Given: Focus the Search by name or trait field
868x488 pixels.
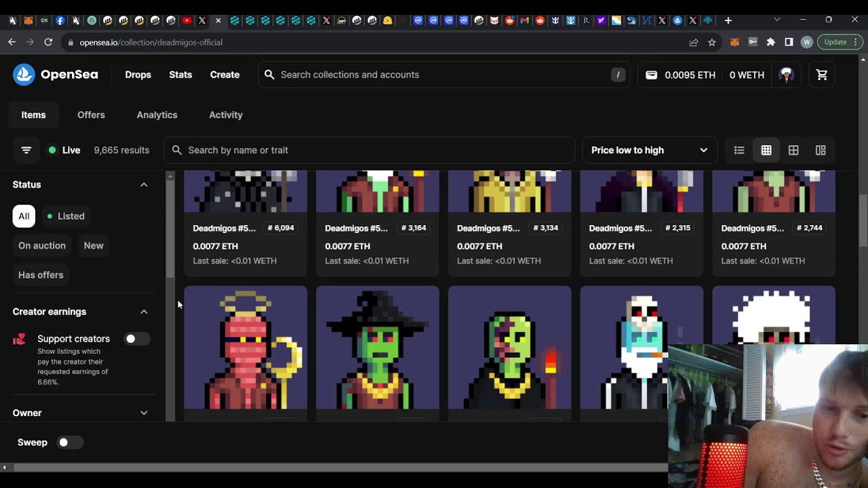Looking at the screenshot, I should (369, 150).
